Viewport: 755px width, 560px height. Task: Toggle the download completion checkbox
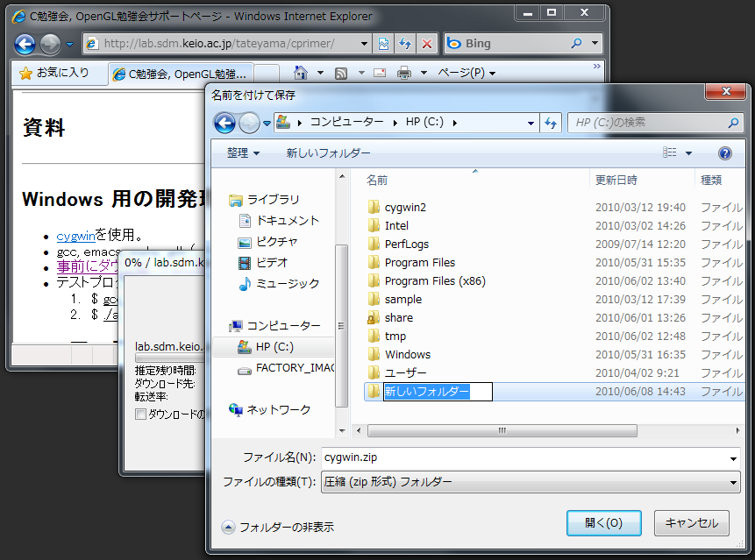click(x=140, y=414)
